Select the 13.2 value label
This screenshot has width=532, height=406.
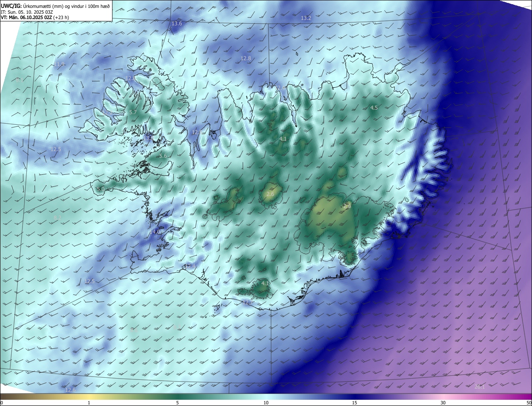point(306,18)
